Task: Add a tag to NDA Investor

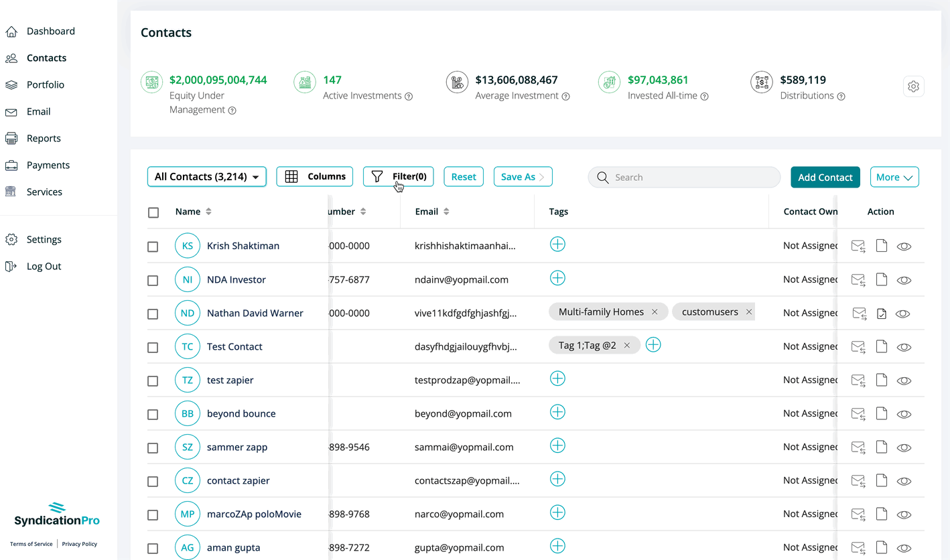Action: 557,278
